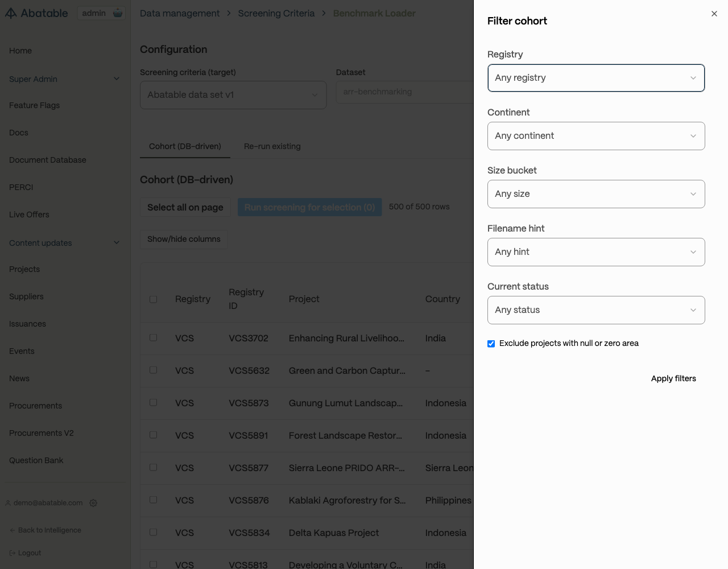This screenshot has height=569, width=728.
Task: Open Procurements V2 in sidebar
Action: click(x=42, y=433)
